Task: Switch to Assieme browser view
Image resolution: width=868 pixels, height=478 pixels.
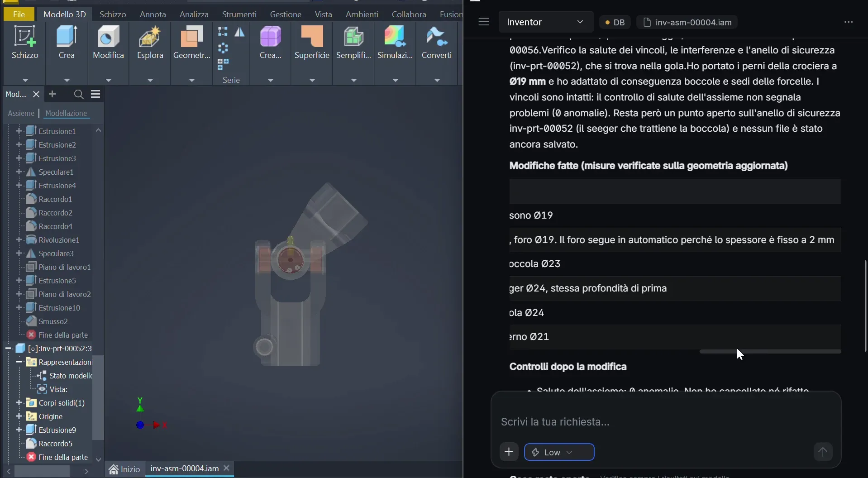Action: (x=21, y=113)
